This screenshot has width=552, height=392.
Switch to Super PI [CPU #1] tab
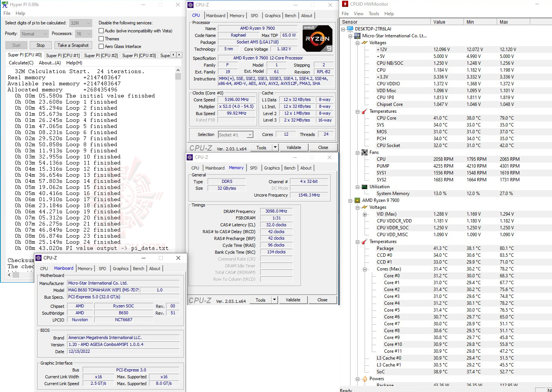coord(63,56)
